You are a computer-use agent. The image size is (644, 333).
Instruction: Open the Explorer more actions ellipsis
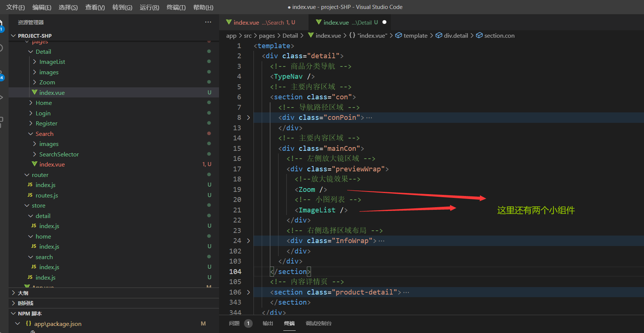pos(208,22)
